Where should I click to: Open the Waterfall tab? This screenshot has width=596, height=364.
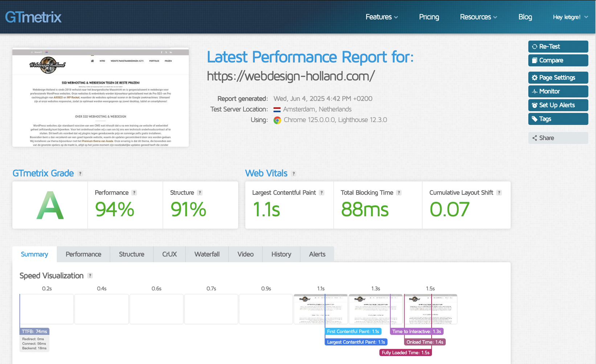pos(207,254)
